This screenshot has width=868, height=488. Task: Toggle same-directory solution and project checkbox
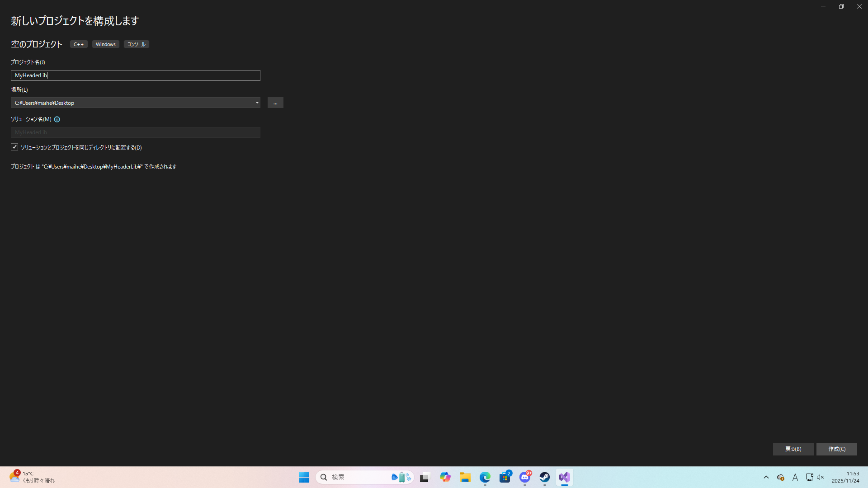(14, 147)
